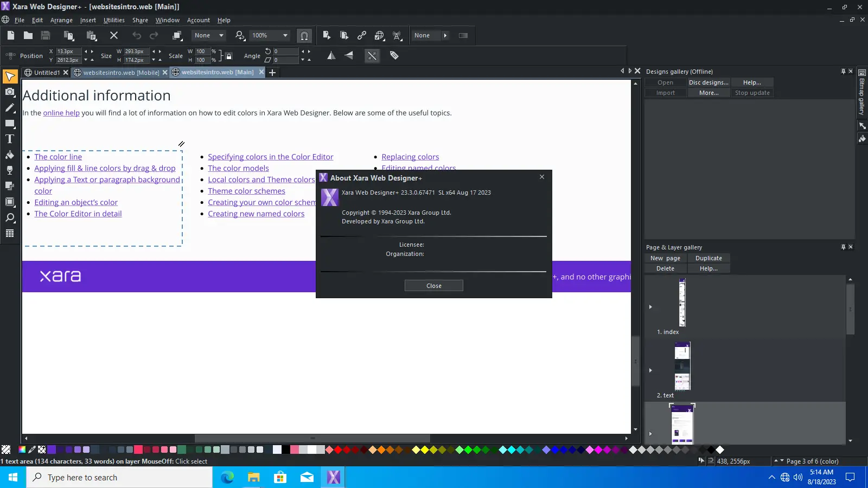Select the '2. text' page thumbnail
Viewport: 868px width, 488px height.
tap(682, 366)
